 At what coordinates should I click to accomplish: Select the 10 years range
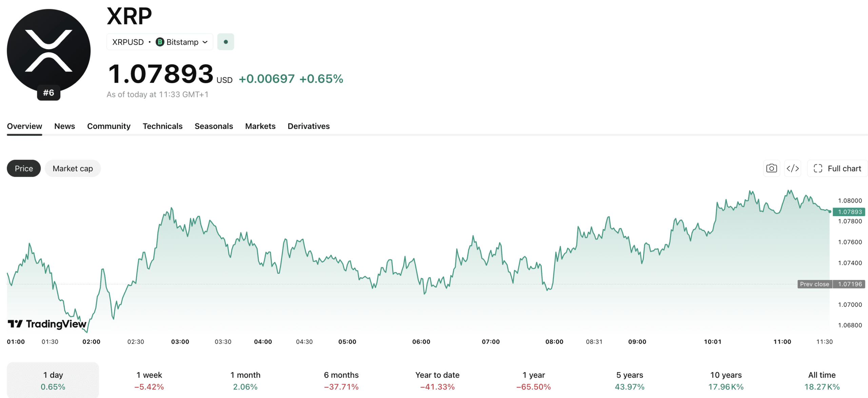point(726,380)
